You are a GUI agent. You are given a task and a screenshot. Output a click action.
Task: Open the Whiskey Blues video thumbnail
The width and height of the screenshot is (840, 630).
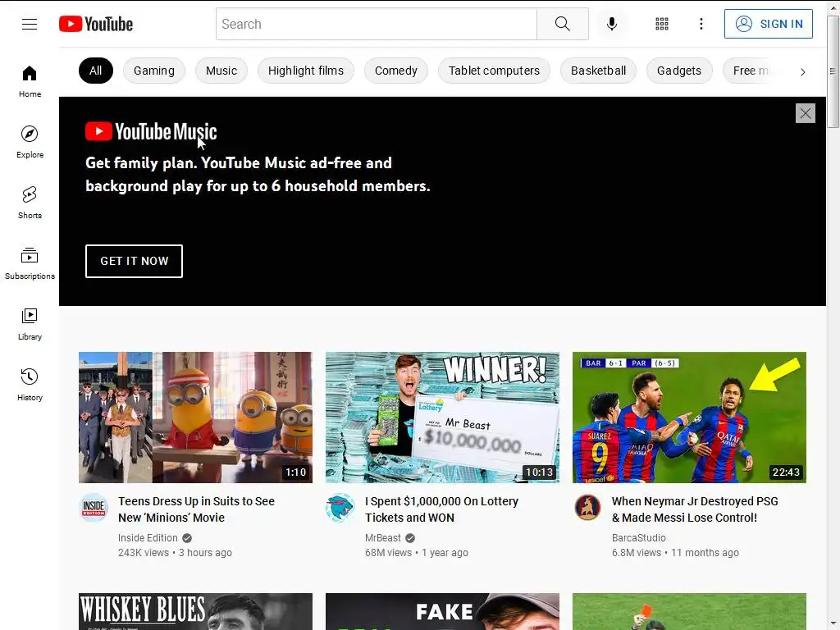click(x=195, y=611)
